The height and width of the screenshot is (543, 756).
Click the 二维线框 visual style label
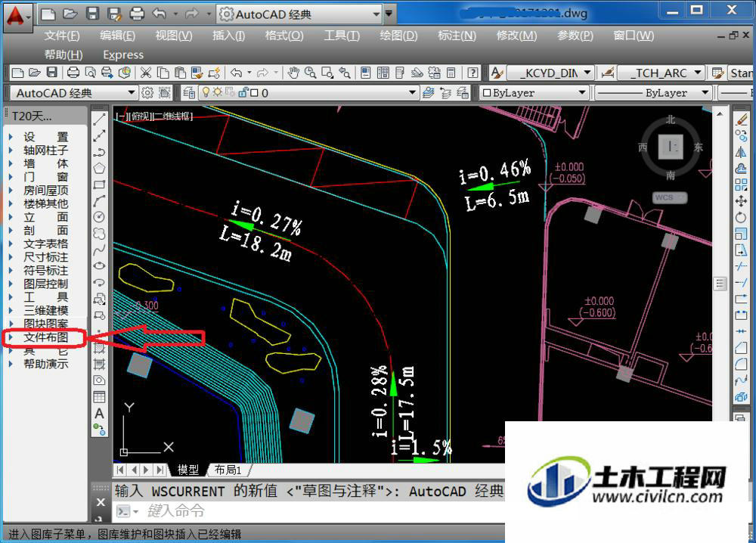pos(172,116)
